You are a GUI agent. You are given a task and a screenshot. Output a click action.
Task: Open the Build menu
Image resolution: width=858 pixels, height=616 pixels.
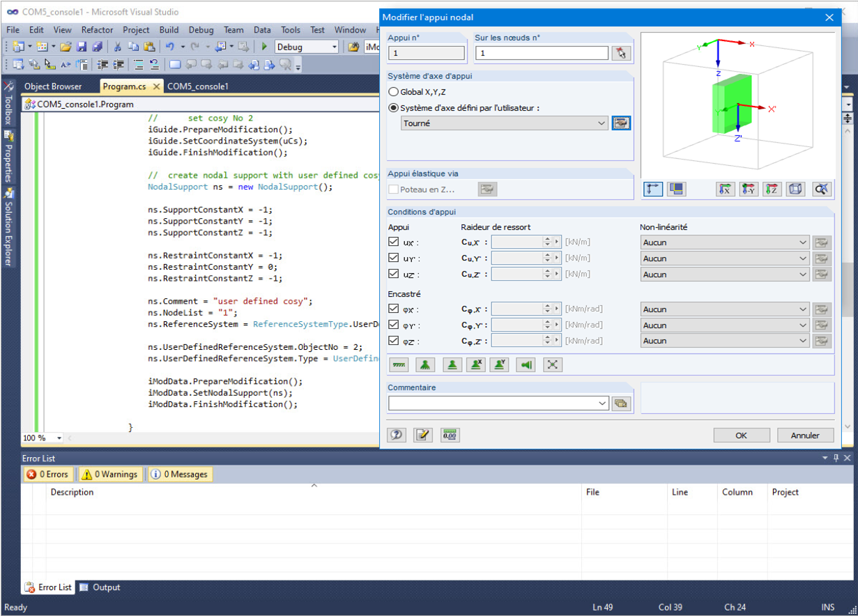coord(169,30)
